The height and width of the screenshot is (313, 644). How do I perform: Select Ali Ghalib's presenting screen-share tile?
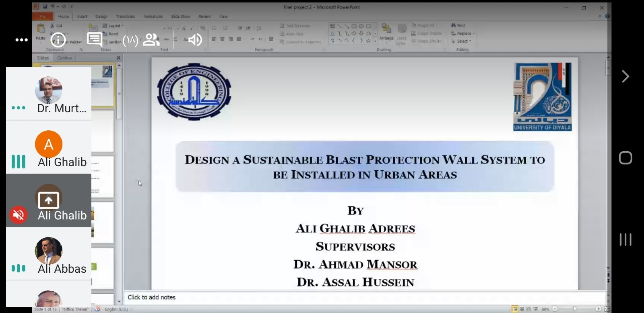click(x=49, y=200)
